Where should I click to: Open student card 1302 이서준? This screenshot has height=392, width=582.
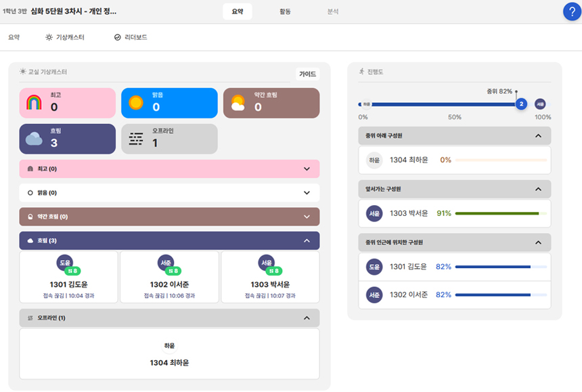(169, 278)
